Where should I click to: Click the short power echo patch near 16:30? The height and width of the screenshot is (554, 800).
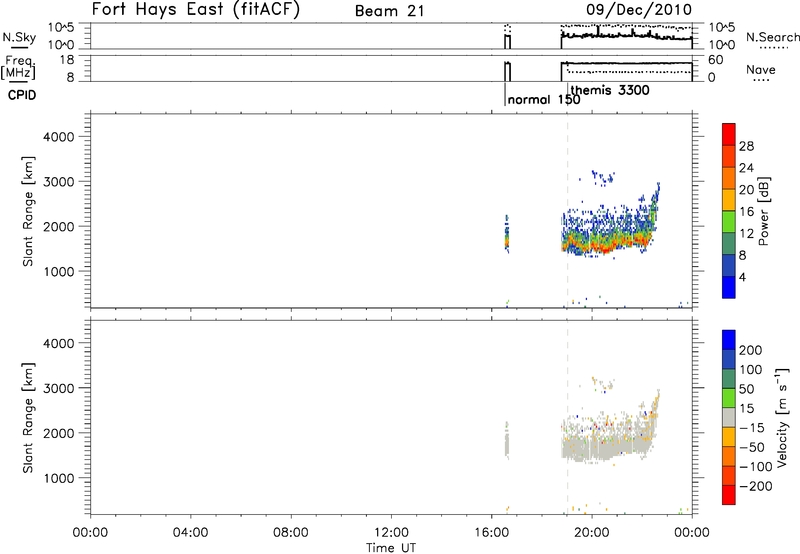tap(507, 235)
